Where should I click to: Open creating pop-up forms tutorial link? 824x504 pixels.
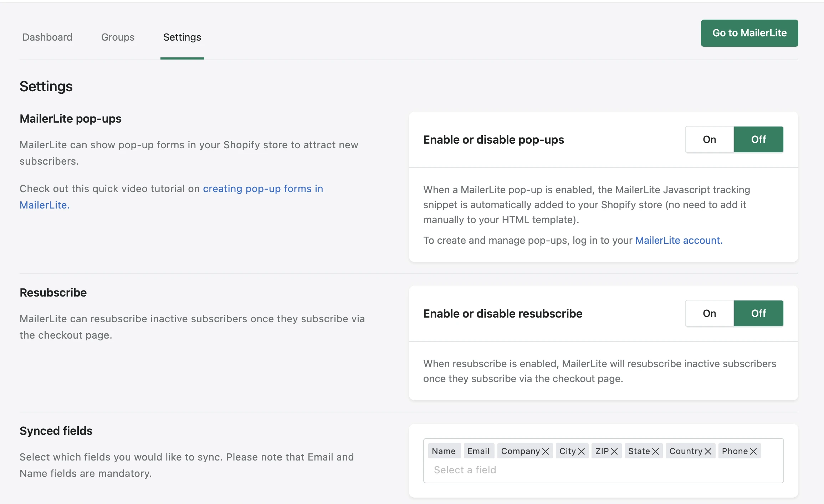[x=263, y=189]
